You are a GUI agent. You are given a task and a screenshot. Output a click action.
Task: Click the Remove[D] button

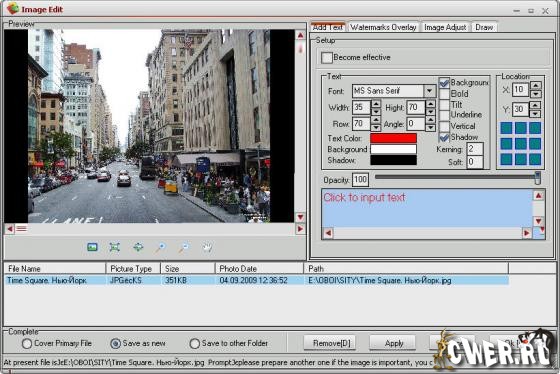tap(331, 343)
